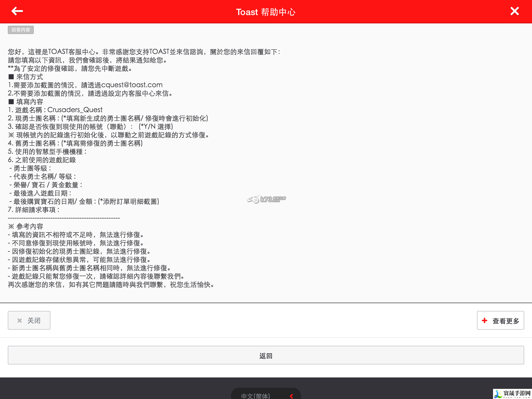Viewport: 532px width, 399px height.
Task: Click line '- 勇士團等級：'
Action: click(31, 168)
